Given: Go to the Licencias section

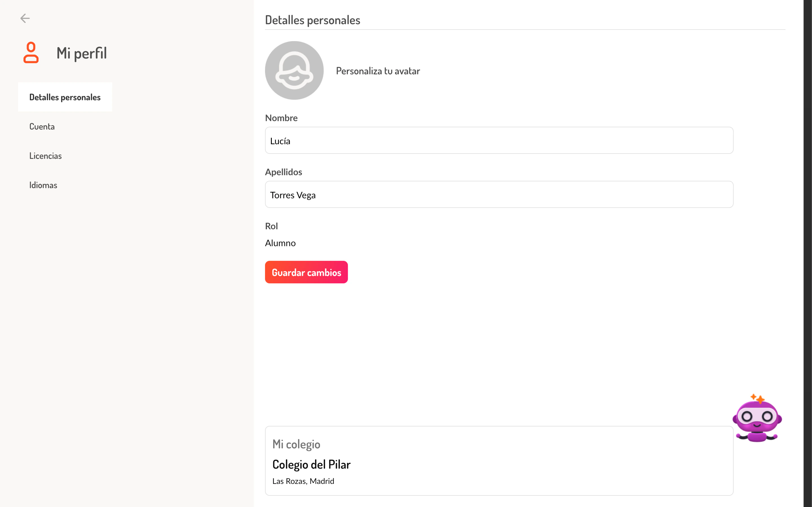Looking at the screenshot, I should (46, 156).
